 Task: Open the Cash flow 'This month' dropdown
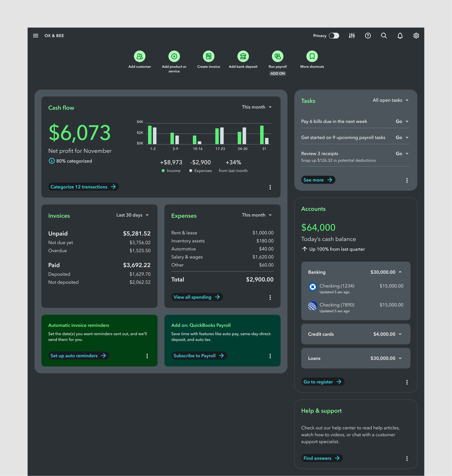click(x=257, y=107)
